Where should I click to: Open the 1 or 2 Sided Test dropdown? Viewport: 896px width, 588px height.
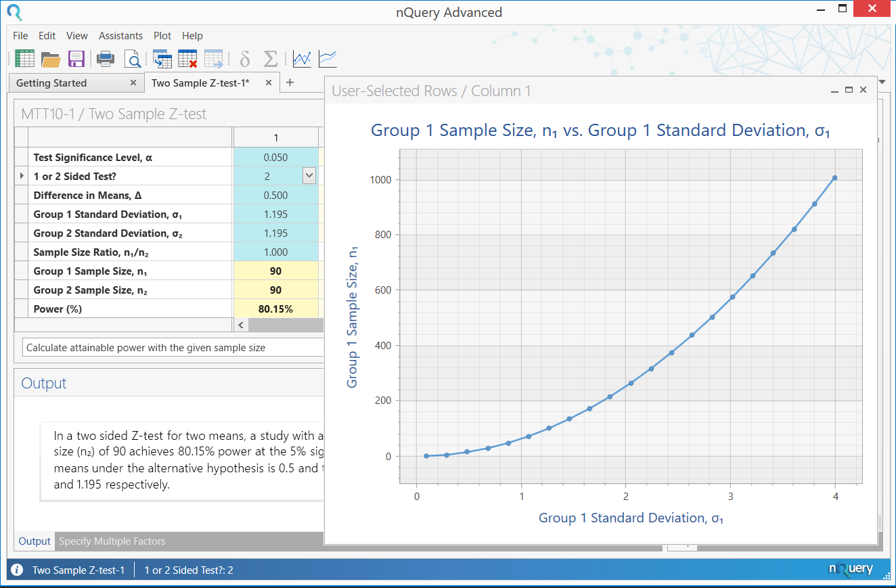point(309,175)
